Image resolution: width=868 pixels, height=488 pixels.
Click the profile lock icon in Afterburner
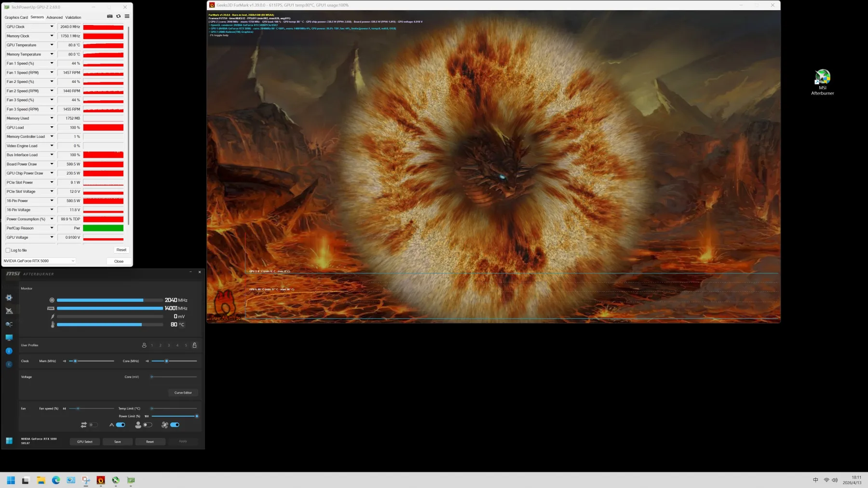pos(194,345)
